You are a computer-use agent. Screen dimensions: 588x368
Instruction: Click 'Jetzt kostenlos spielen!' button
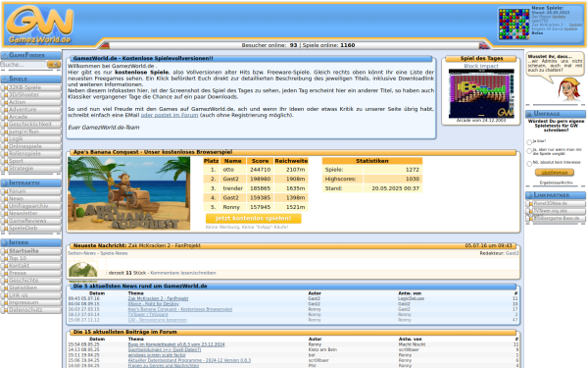coord(253,218)
